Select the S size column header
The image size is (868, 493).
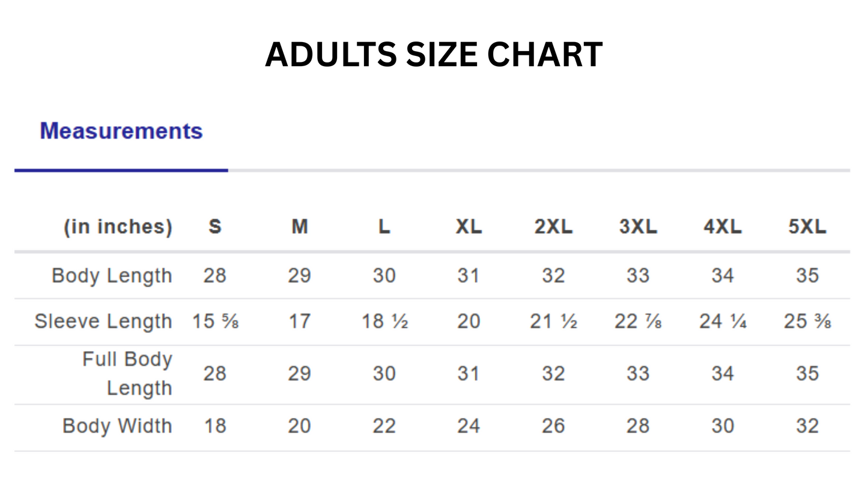click(x=215, y=227)
